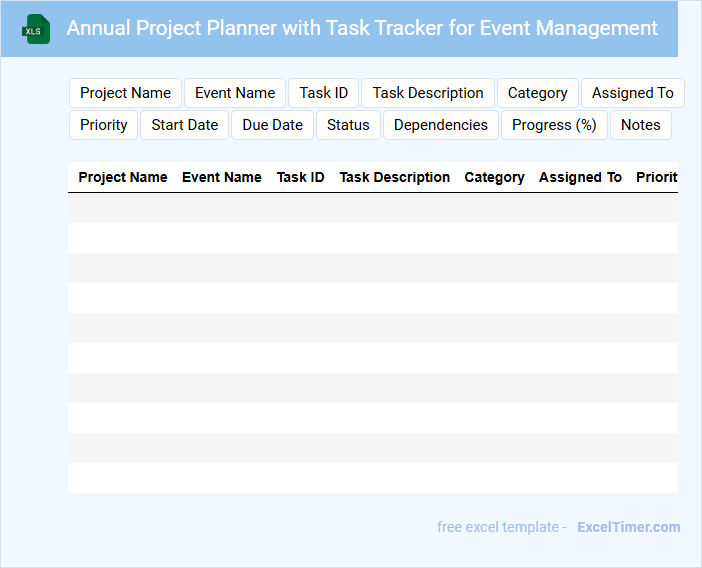Screen dimensions: 702x568
Task: Click the green XLS file icon
Action: point(37,29)
